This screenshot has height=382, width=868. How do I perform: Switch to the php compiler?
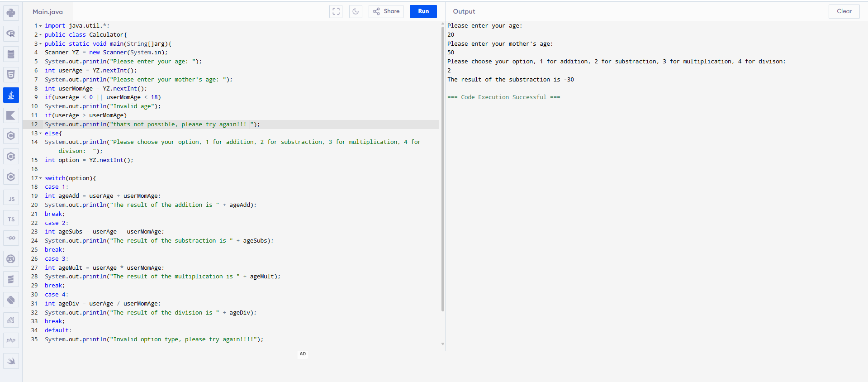(11, 340)
